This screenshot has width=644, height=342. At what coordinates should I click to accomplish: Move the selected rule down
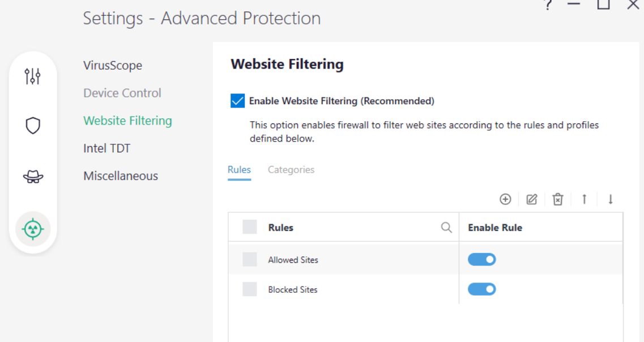pyautogui.click(x=609, y=199)
